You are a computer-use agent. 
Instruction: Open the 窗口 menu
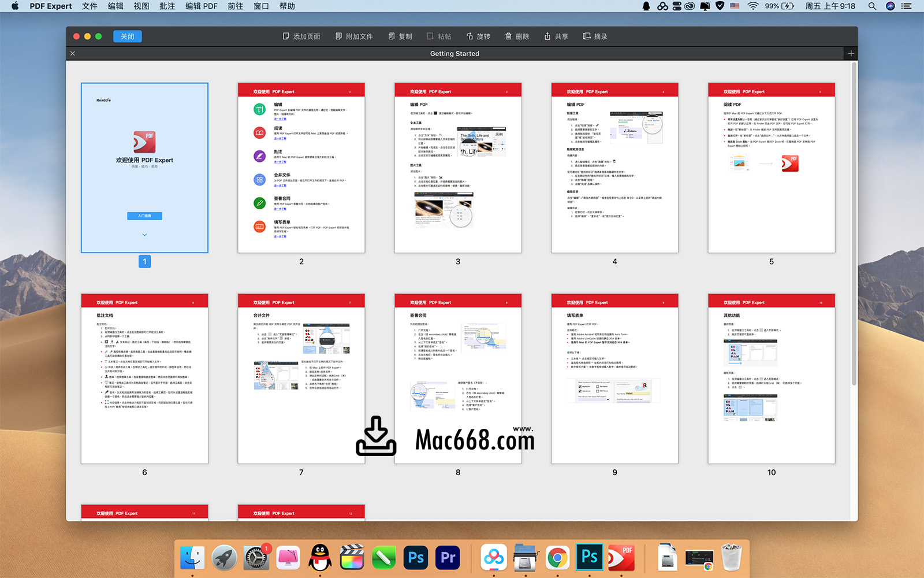pos(262,6)
